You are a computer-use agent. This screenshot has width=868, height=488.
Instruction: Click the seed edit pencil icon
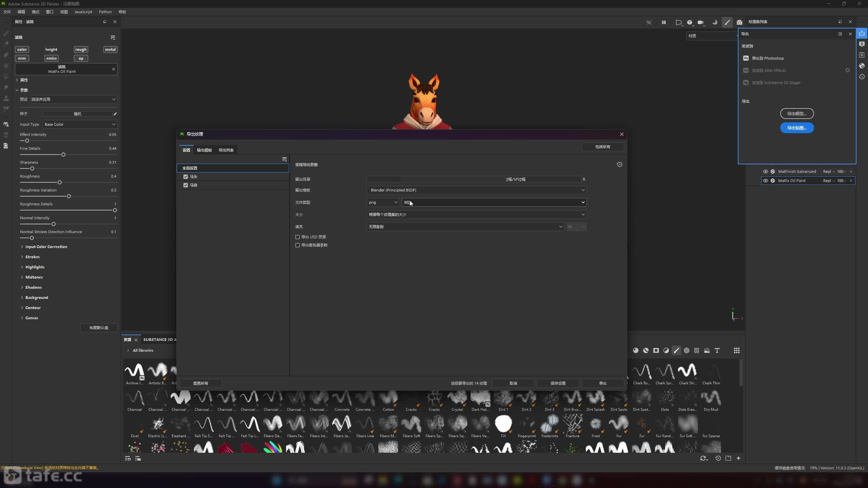115,114
